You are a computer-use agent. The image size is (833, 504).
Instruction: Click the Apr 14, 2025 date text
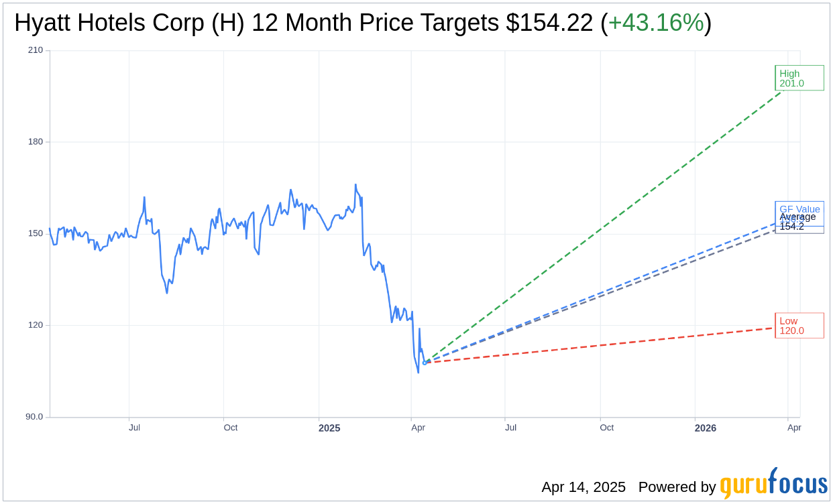584,487
